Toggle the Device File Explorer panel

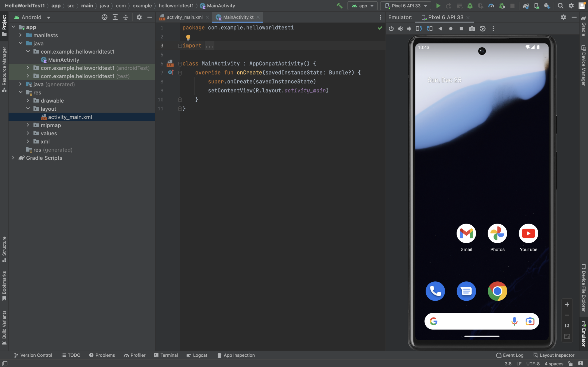point(584,288)
